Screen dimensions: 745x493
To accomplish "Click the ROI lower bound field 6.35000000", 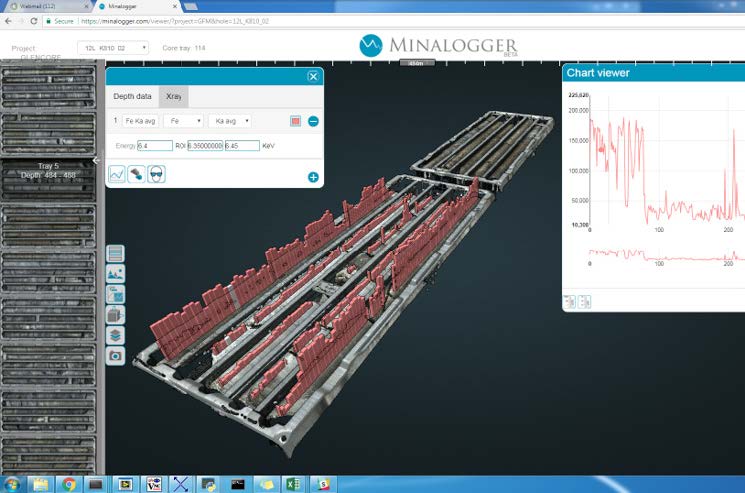I will pyautogui.click(x=205, y=146).
